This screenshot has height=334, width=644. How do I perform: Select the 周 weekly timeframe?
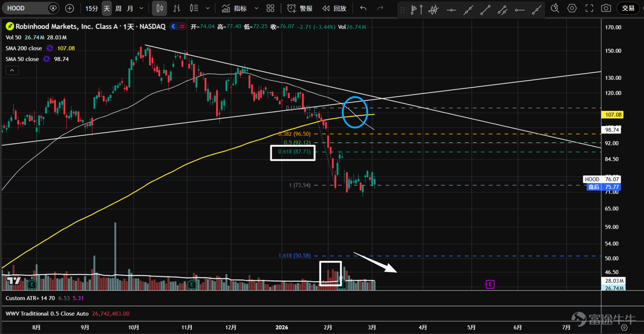118,8
